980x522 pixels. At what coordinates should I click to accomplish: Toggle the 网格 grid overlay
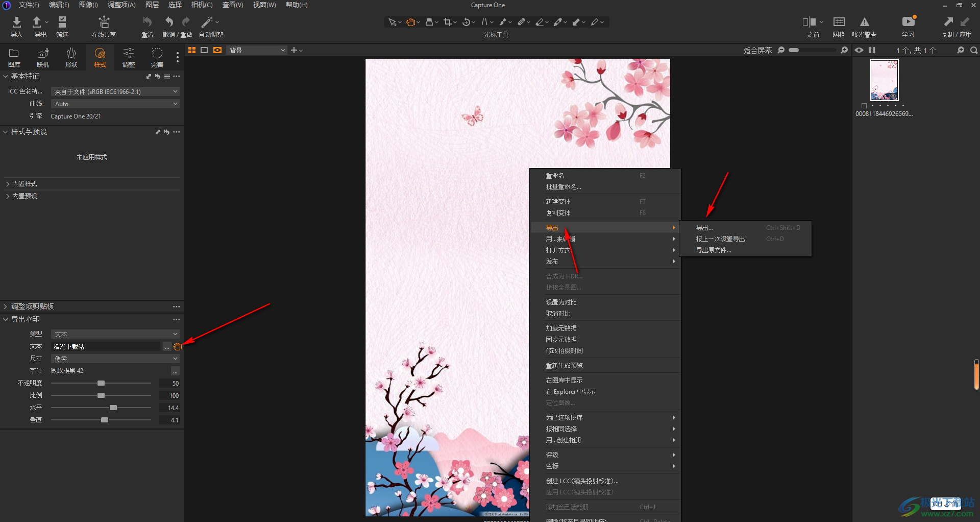pos(839,22)
